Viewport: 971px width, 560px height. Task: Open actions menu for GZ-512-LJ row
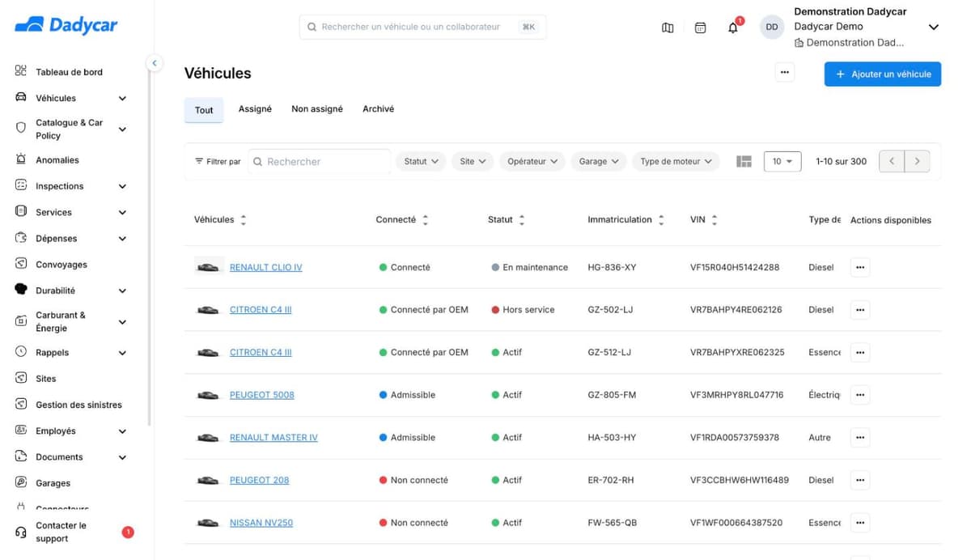click(860, 352)
